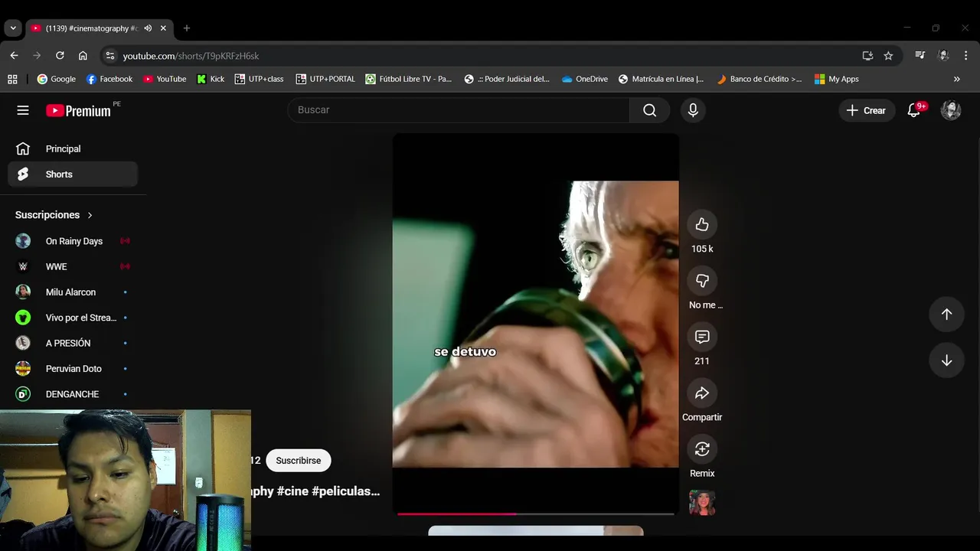Select Principal in sidebar
The height and width of the screenshot is (551, 980).
pyautogui.click(x=73, y=148)
